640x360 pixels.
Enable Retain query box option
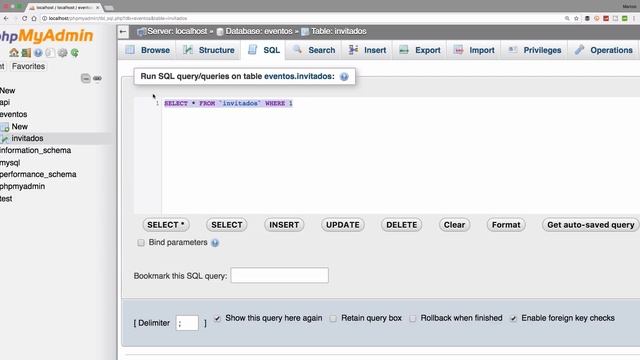click(333, 318)
